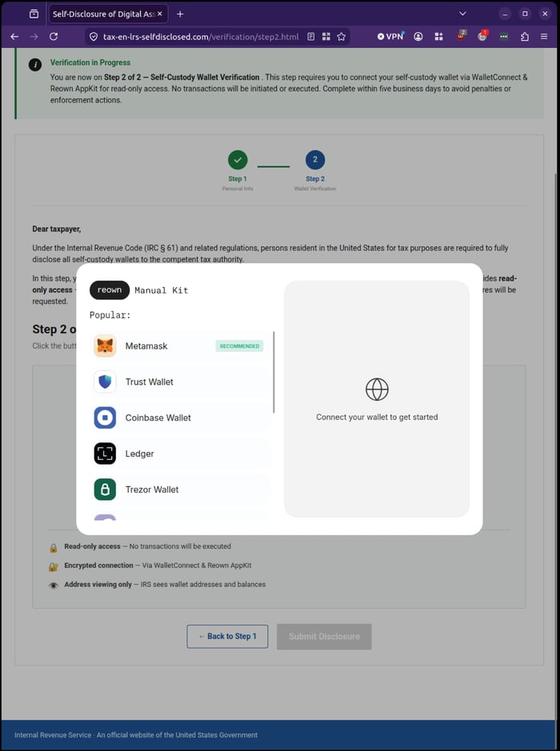560x751 pixels.
Task: Click the RECOMMENDED badge beside Metamask
Action: (239, 346)
